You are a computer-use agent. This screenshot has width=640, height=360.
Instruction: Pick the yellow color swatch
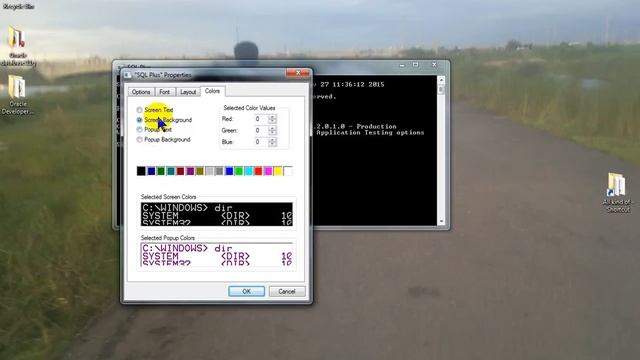click(x=278, y=171)
